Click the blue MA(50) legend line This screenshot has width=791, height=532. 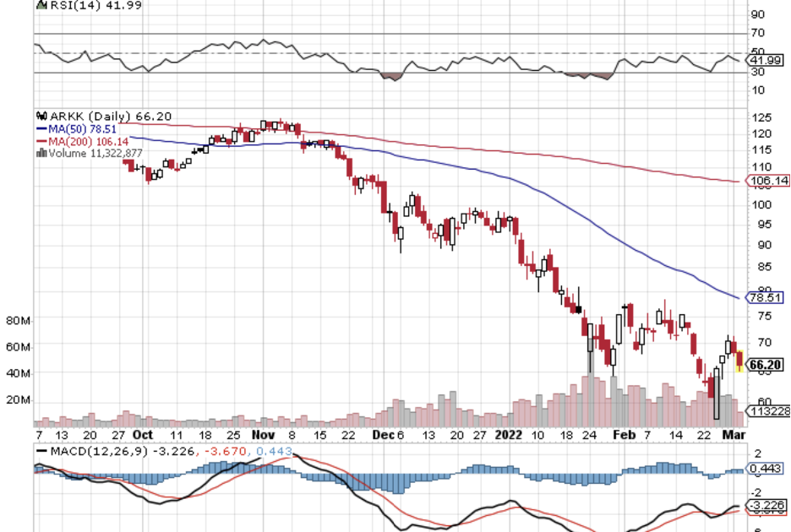pos(40,128)
